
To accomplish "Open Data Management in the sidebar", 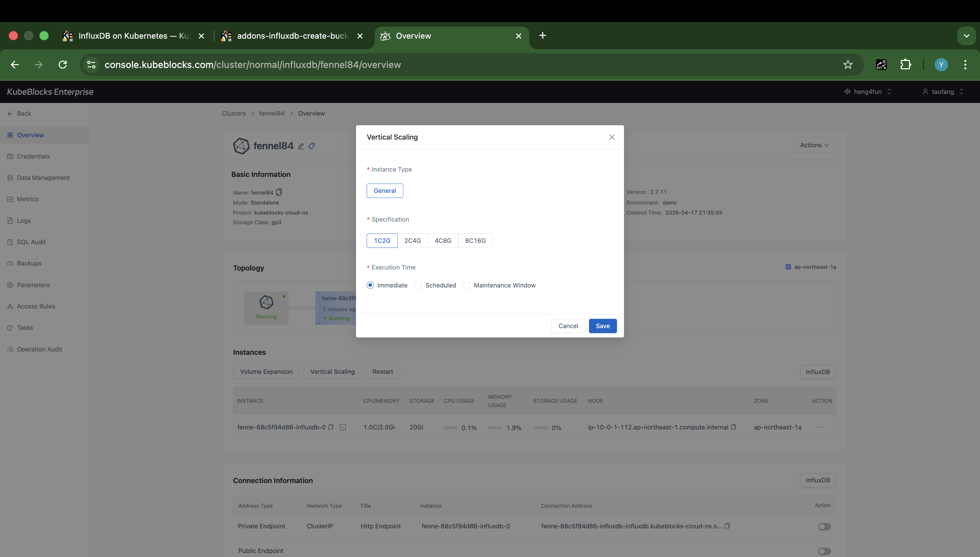I will coord(44,178).
